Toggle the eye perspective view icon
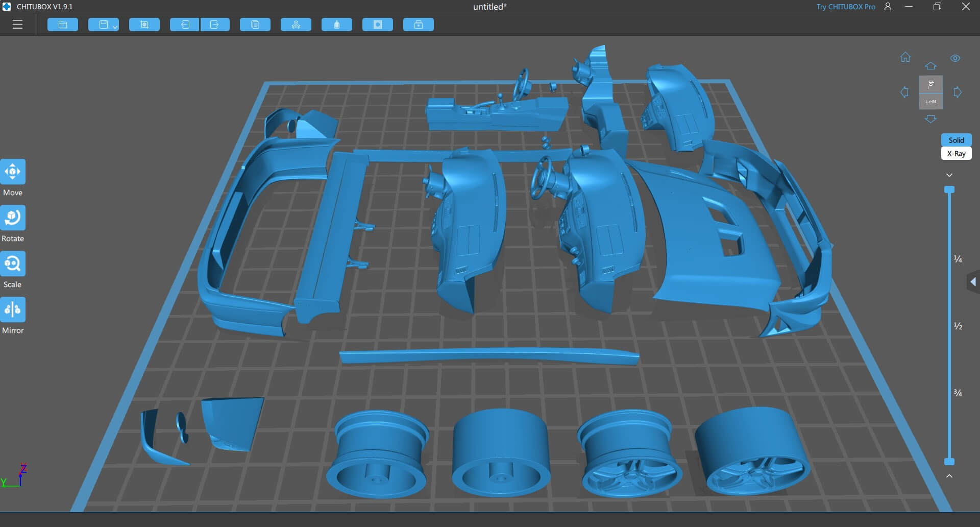980x527 pixels. [955, 58]
